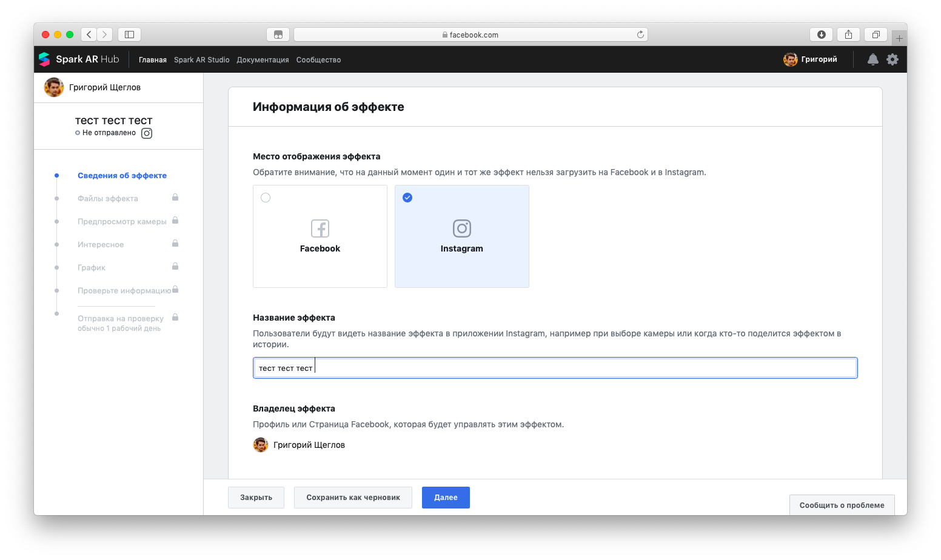The image size is (941, 560).
Task: Click lock icon next to Интересное
Action: click(175, 244)
